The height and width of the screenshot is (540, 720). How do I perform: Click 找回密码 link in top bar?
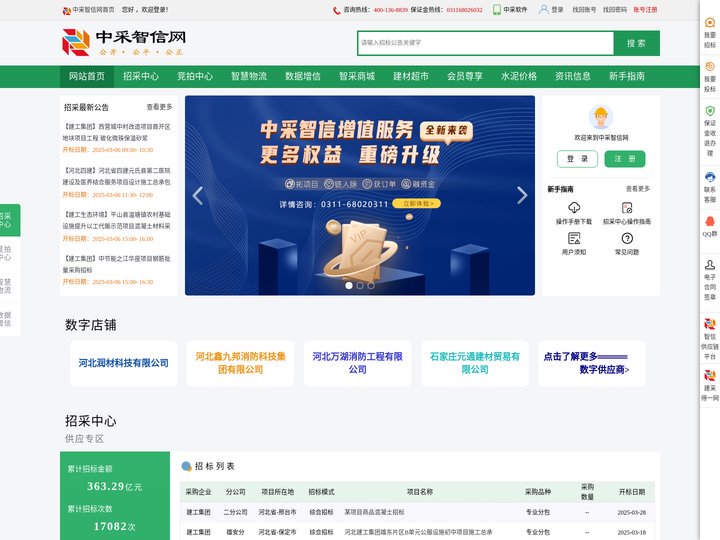click(615, 10)
